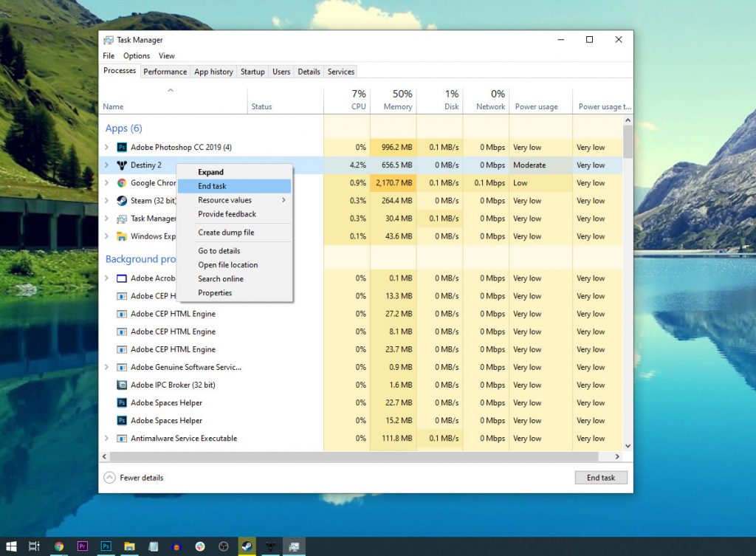756x556 pixels.
Task: Select Create dump file in the context menu
Action: click(x=234, y=233)
